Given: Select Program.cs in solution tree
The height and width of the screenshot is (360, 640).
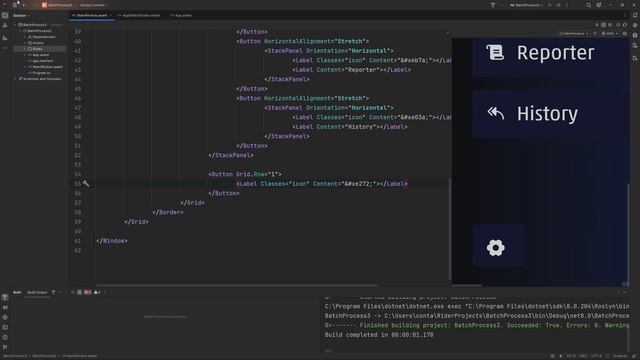Looking at the screenshot, I should (x=41, y=73).
